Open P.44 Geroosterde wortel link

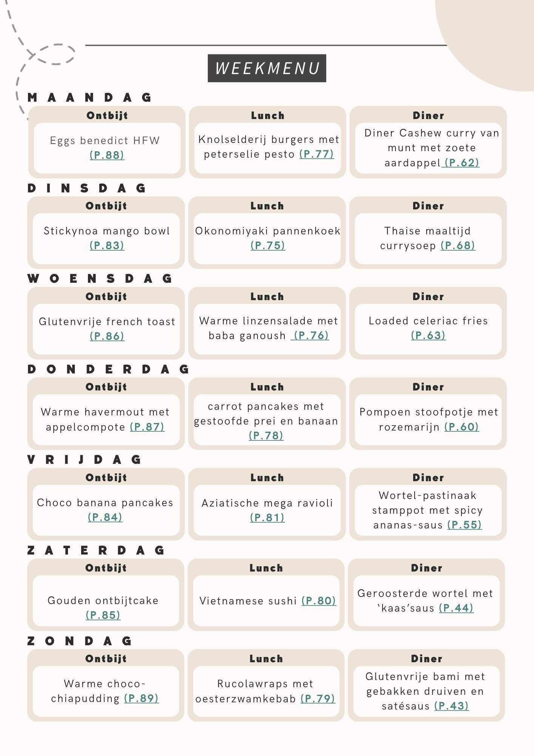456,608
